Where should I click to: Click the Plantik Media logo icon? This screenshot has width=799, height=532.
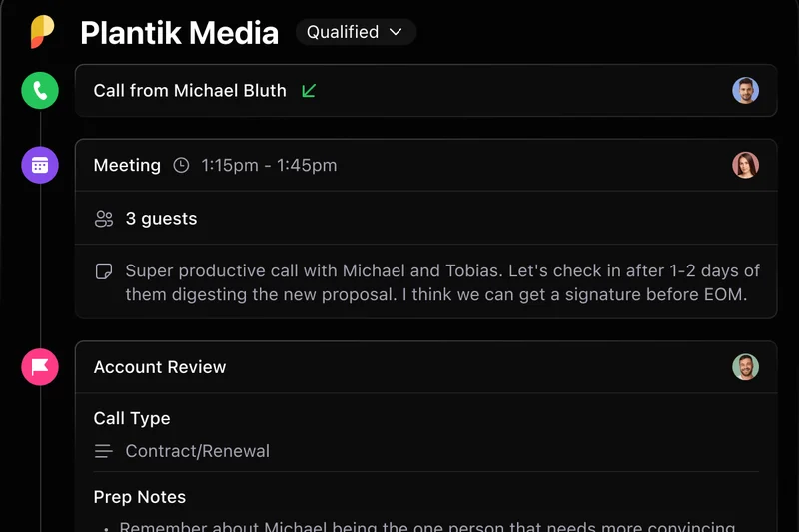[x=42, y=32]
